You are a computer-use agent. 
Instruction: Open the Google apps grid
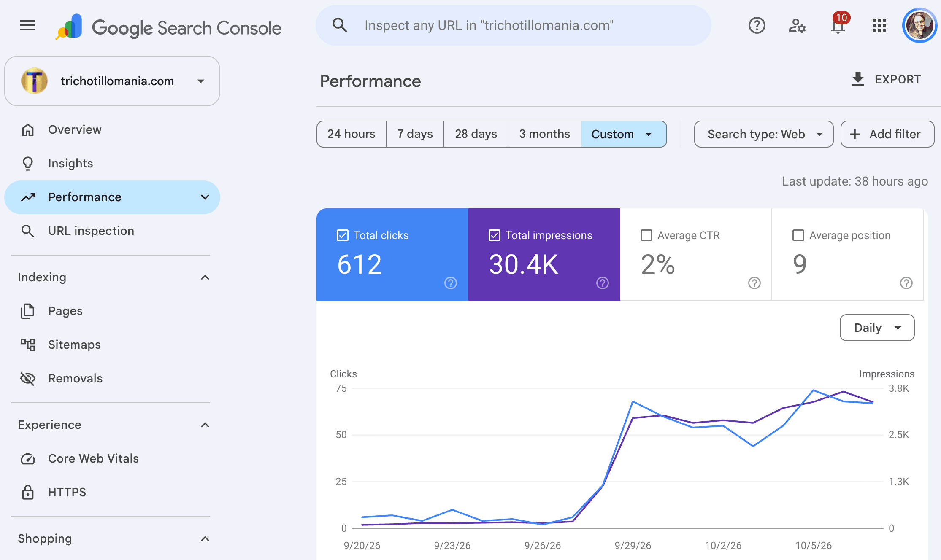tap(879, 25)
